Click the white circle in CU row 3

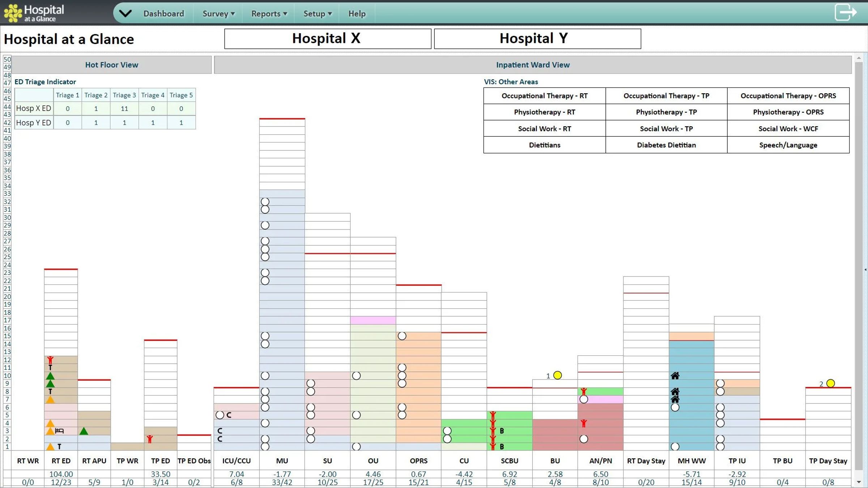447,431
